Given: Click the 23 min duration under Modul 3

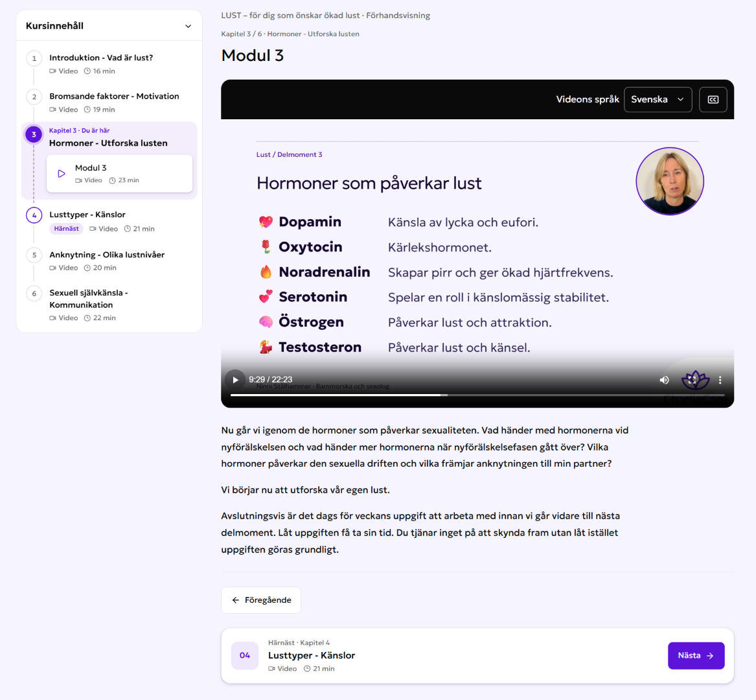Looking at the screenshot, I should tap(124, 180).
